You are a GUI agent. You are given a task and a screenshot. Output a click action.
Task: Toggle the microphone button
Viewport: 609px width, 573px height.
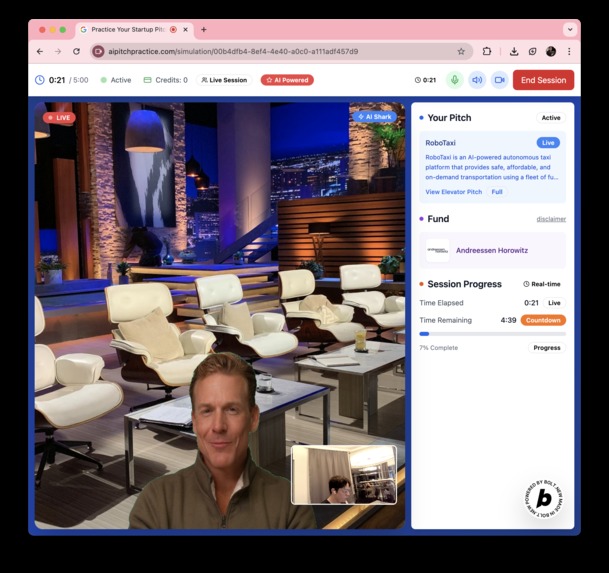tap(454, 80)
